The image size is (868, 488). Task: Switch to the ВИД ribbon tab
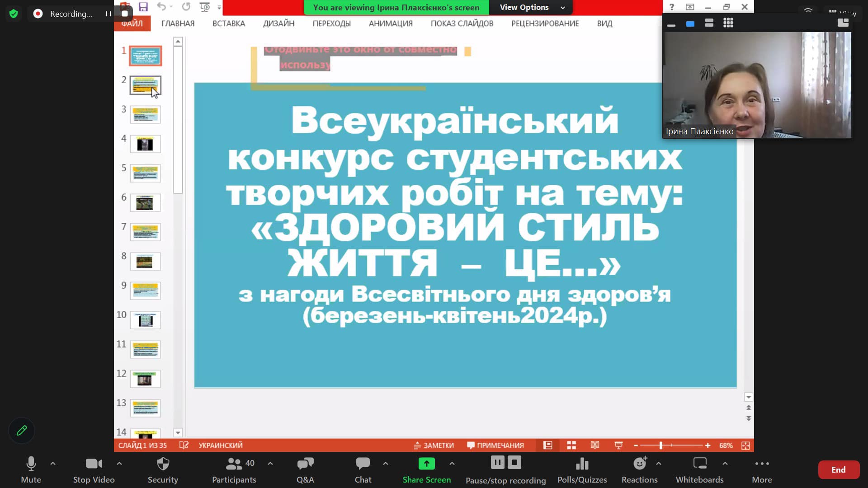point(604,23)
